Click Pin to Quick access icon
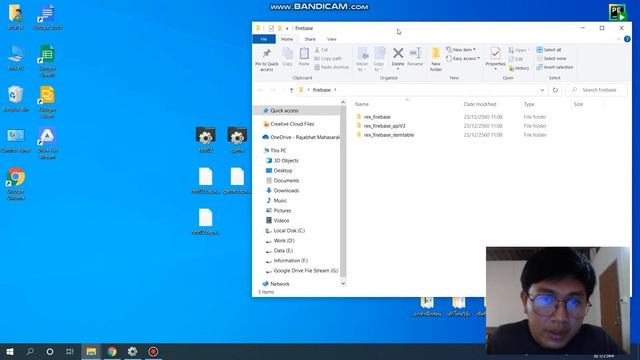This screenshot has height=360, width=640. click(267, 60)
